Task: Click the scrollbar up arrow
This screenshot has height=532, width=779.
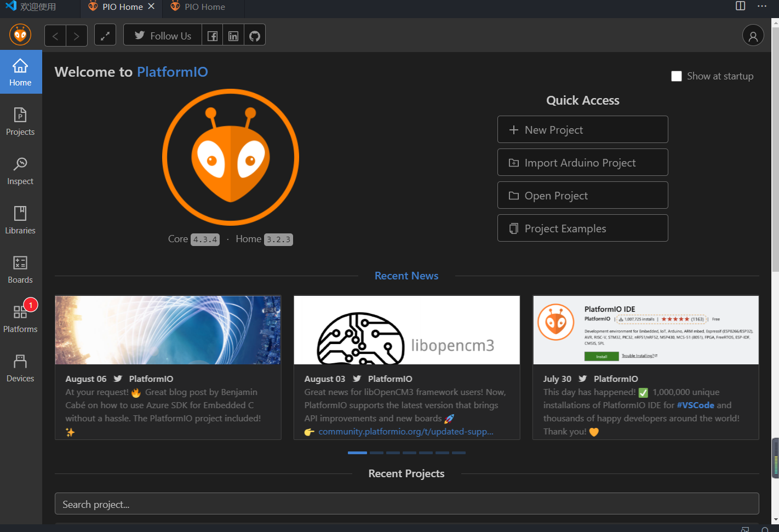Action: pyautogui.click(x=775, y=22)
